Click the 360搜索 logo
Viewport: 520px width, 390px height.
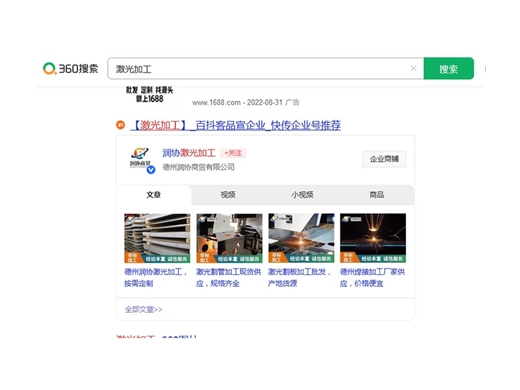[x=70, y=69]
